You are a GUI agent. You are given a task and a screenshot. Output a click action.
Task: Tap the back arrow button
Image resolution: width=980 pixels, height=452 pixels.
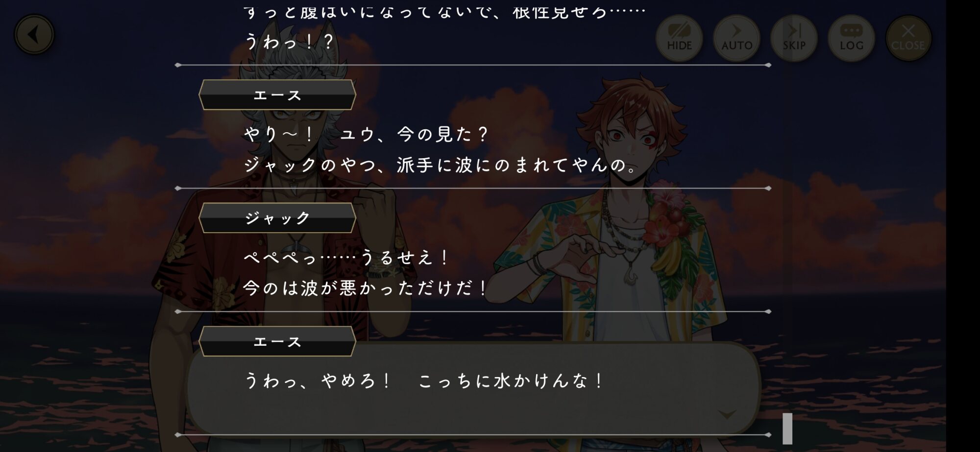pos(34,35)
